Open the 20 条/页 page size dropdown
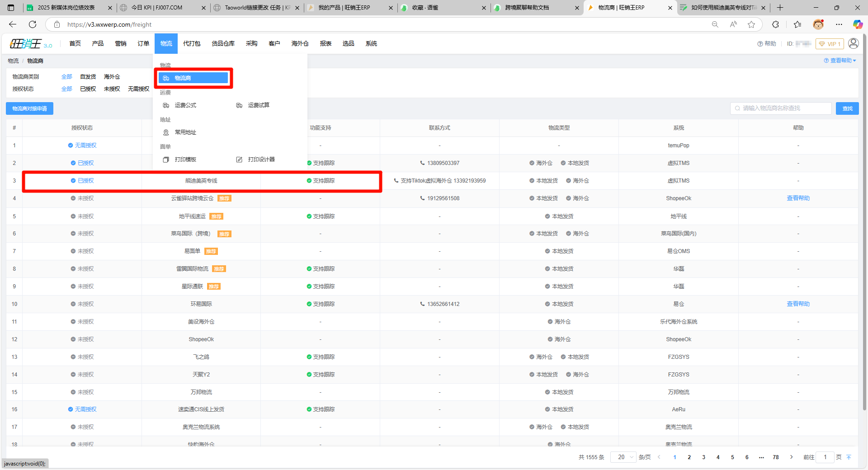 pyautogui.click(x=623, y=457)
